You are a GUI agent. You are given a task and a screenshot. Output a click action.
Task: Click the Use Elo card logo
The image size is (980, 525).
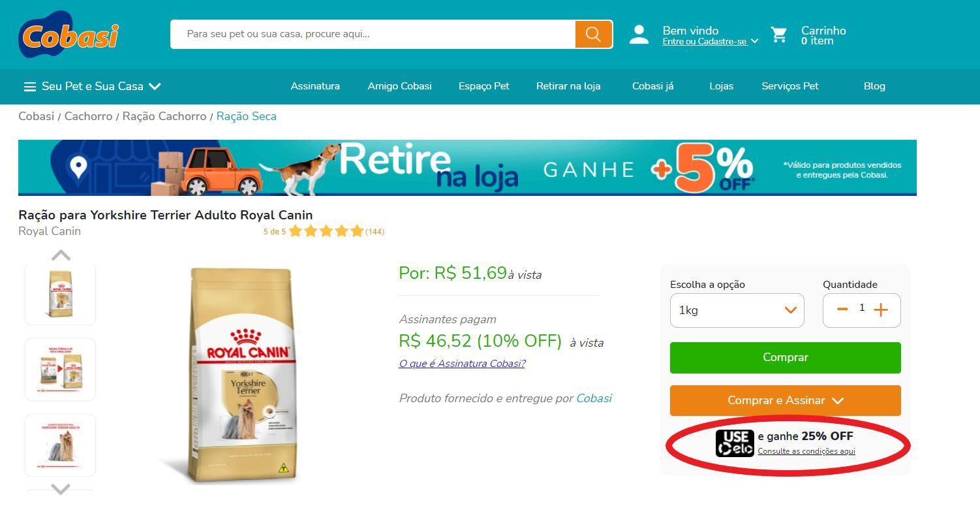pos(735,443)
